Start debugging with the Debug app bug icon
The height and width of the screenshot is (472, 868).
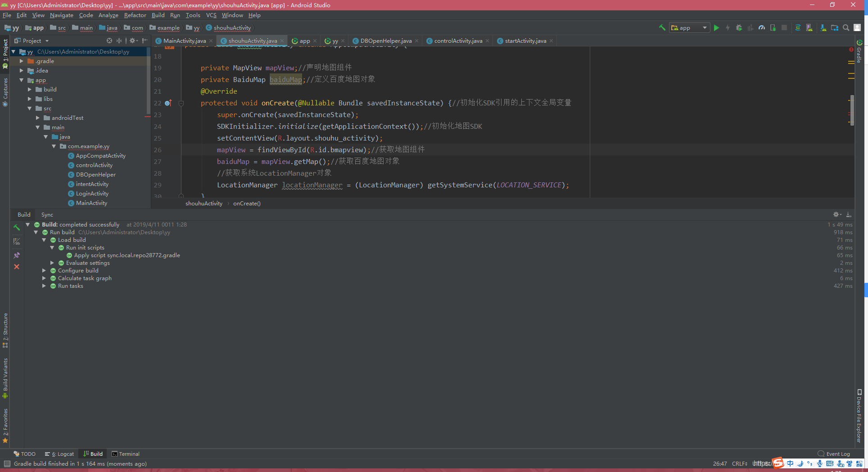point(739,27)
